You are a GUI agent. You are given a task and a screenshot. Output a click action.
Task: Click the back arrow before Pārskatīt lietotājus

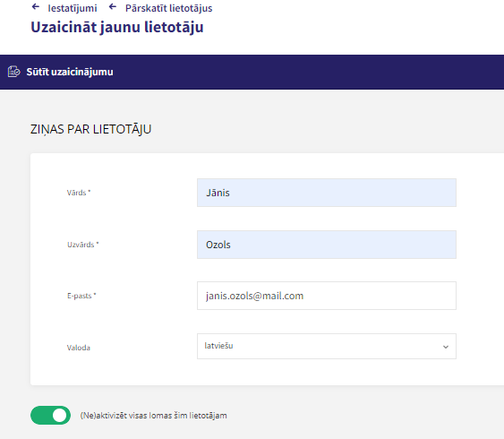(x=113, y=7)
